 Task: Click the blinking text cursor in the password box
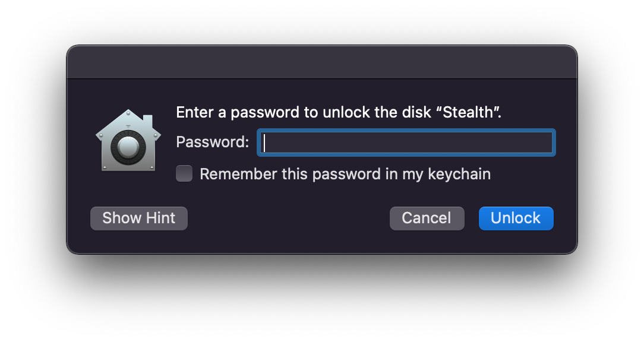(264, 143)
